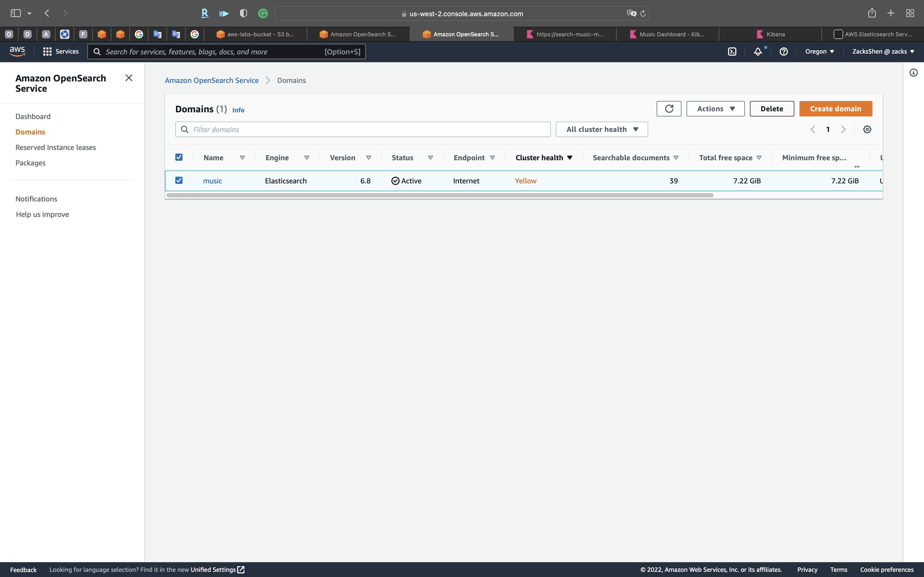
Task: Open AWS CloudShell terminal icon
Action: [732, 52]
